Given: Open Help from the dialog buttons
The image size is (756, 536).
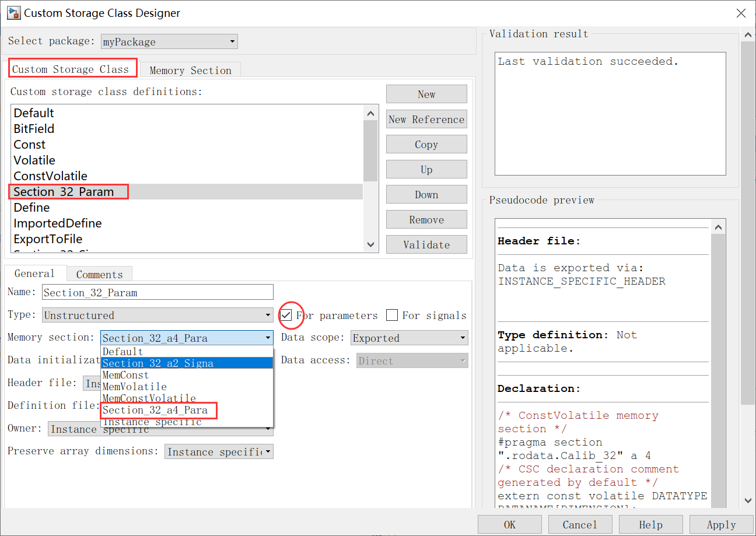Looking at the screenshot, I should point(650,524).
